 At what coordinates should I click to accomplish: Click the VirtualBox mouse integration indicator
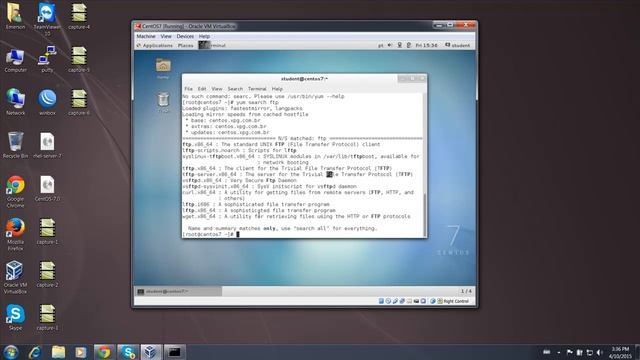pos(433,301)
